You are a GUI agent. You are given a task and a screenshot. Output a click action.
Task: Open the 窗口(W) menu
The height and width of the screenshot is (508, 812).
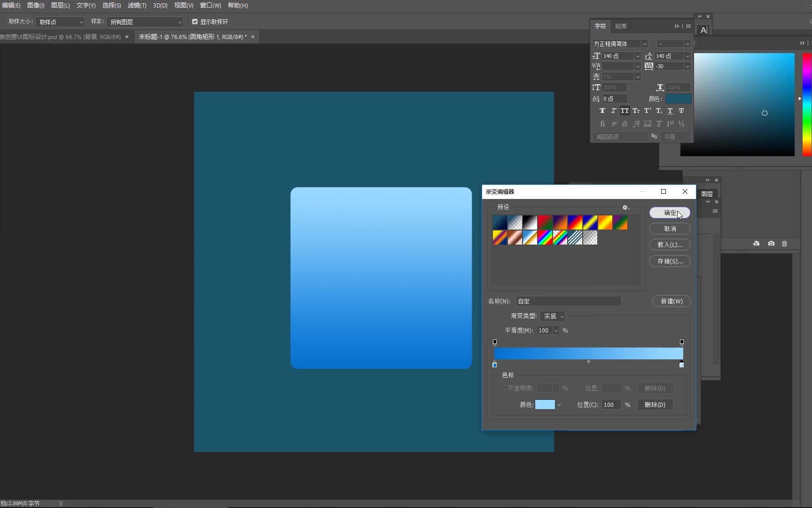(211, 5)
